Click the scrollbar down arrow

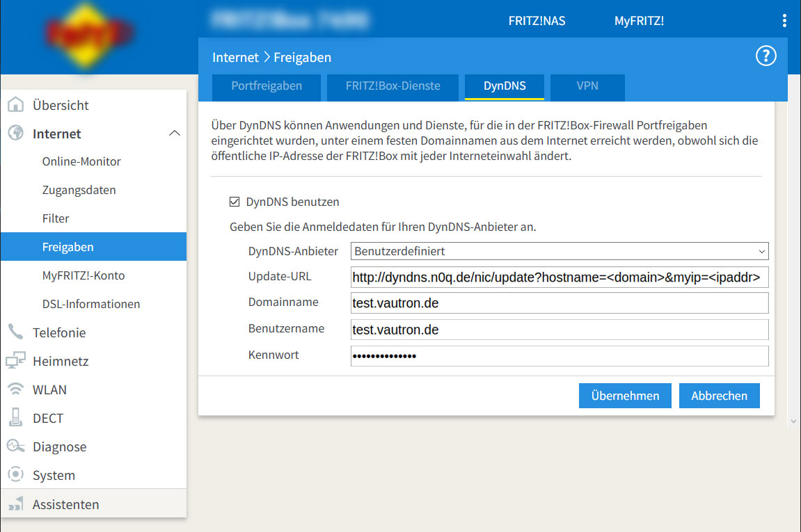[x=793, y=421]
